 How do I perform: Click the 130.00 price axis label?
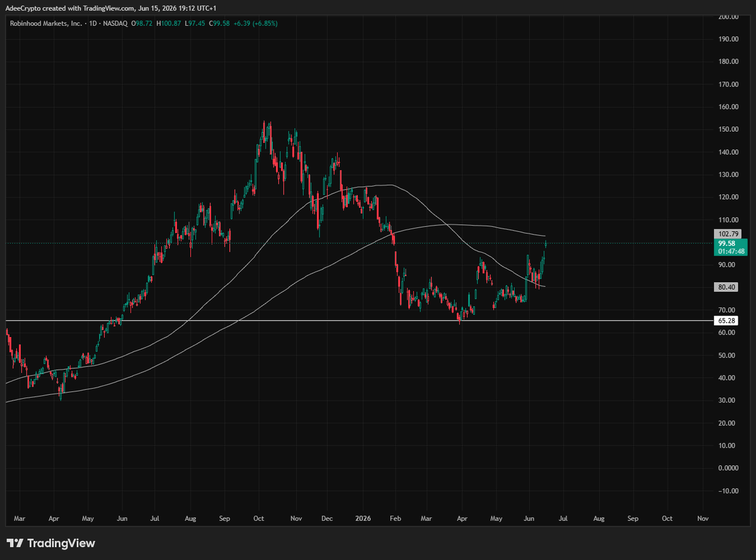[x=728, y=174]
